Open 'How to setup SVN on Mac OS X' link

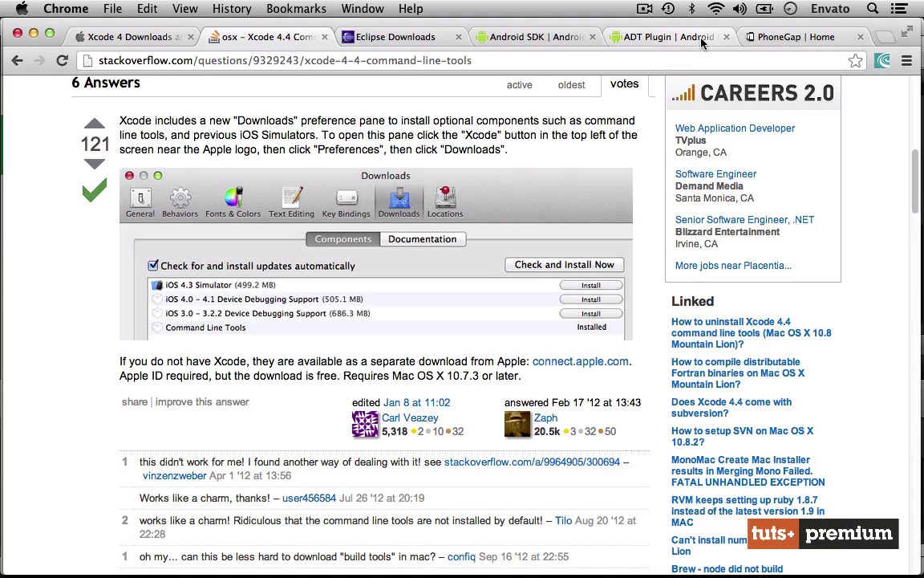(742, 437)
